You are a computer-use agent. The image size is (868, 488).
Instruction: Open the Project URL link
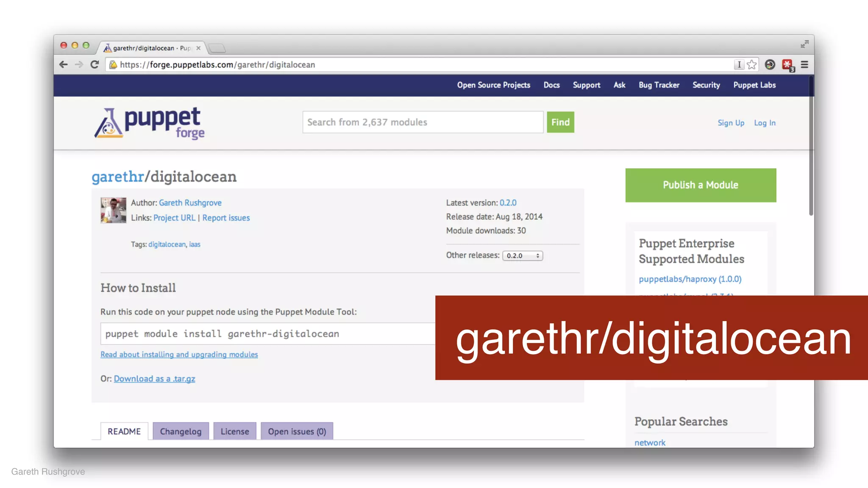click(174, 218)
